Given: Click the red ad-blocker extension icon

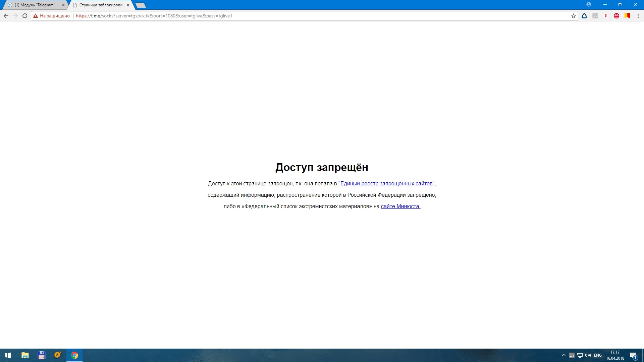Looking at the screenshot, I should tap(616, 15).
